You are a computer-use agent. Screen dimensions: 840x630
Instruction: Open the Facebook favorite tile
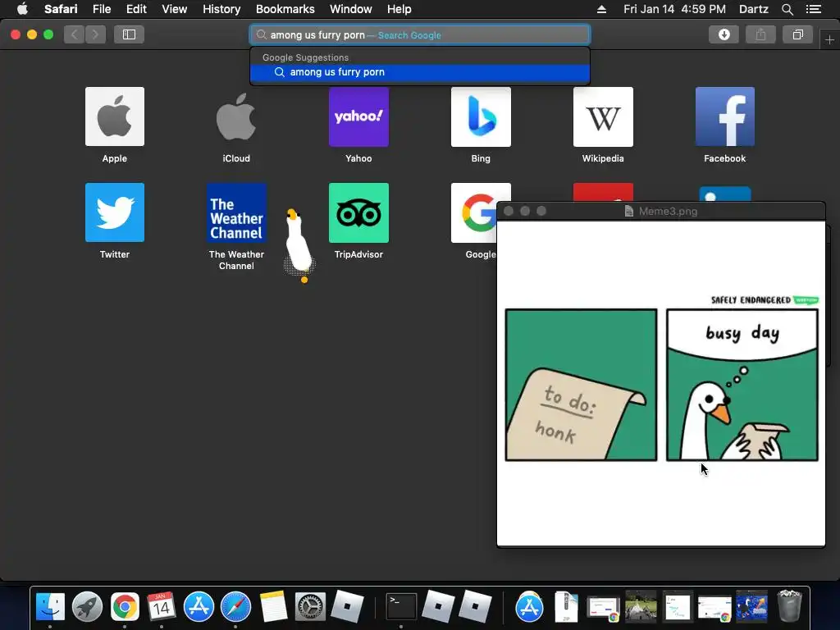(725, 116)
